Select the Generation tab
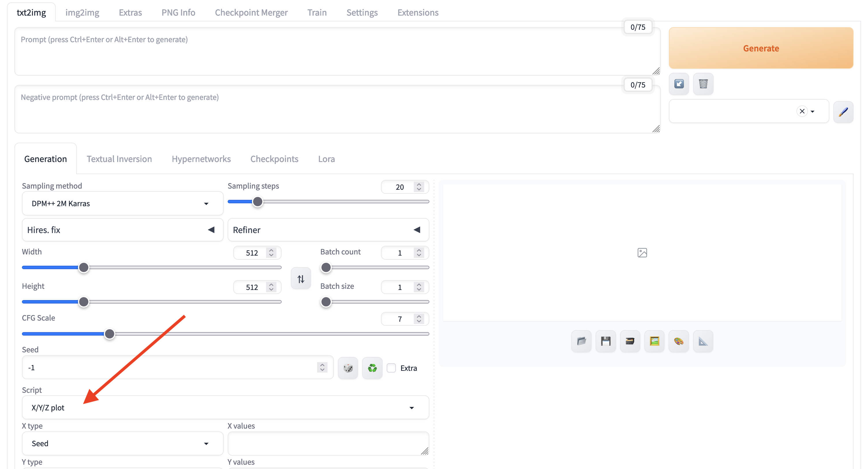Viewport: 868px width, 469px height. click(46, 159)
